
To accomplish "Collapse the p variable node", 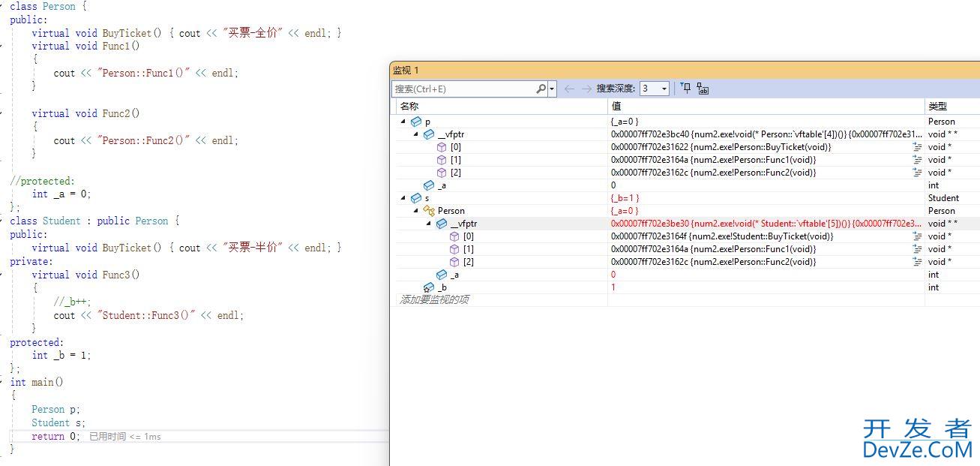I will pos(403,122).
